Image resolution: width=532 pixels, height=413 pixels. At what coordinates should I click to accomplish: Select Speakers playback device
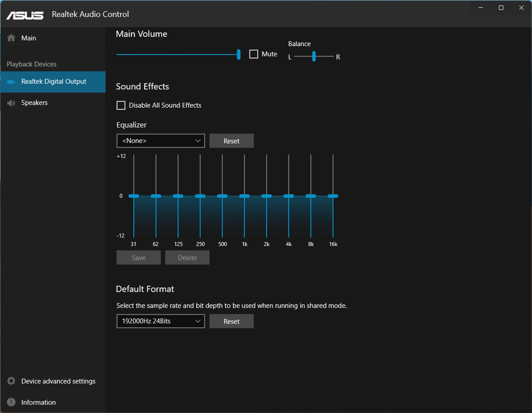[53, 103]
